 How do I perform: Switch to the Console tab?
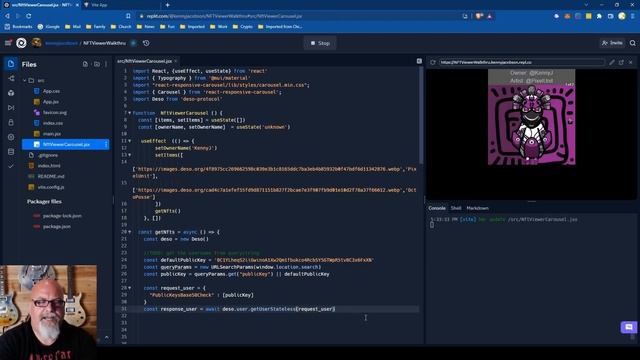[437, 208]
